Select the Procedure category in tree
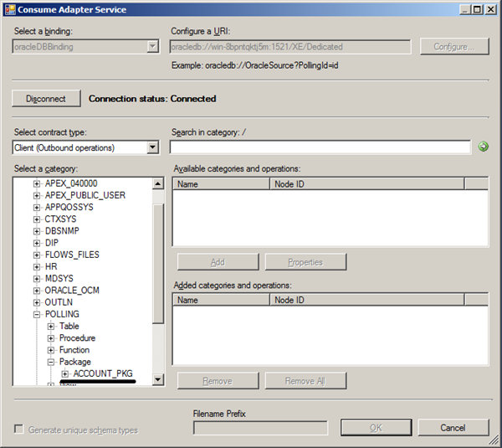The width and height of the screenshot is (502, 448). coord(77,338)
